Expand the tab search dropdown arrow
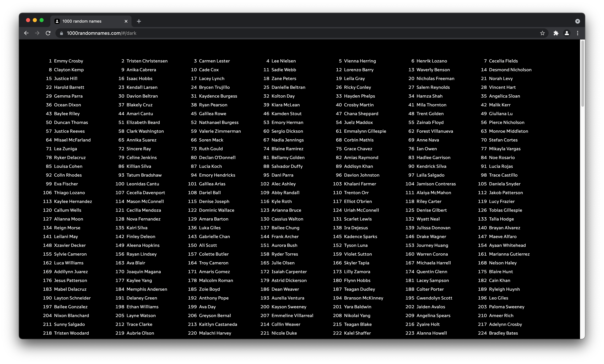 [x=577, y=21]
